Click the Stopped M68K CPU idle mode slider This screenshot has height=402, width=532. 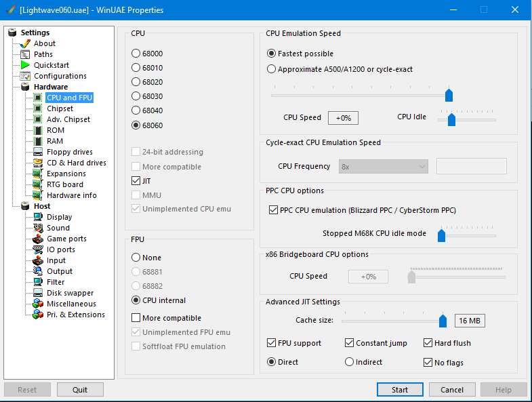pos(441,235)
